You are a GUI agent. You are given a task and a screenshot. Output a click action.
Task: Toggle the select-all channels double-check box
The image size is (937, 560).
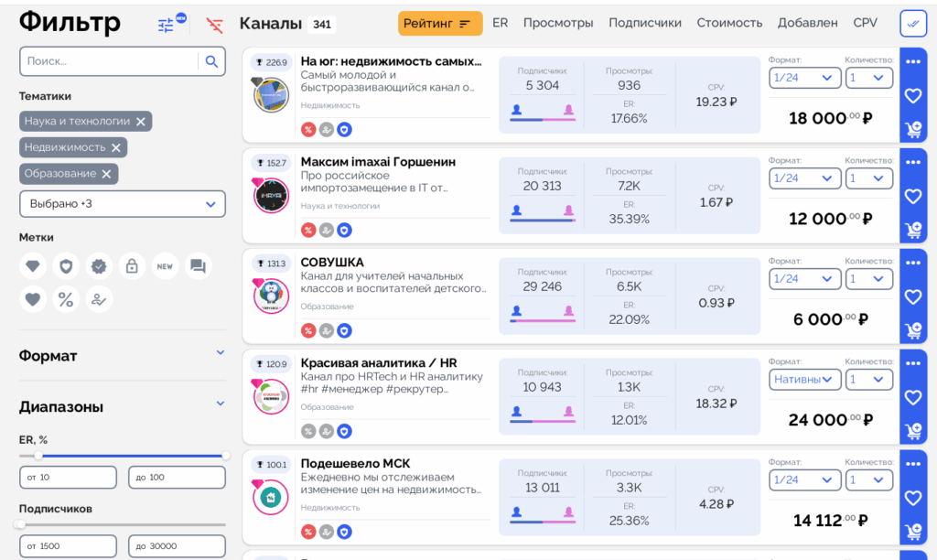(x=912, y=24)
